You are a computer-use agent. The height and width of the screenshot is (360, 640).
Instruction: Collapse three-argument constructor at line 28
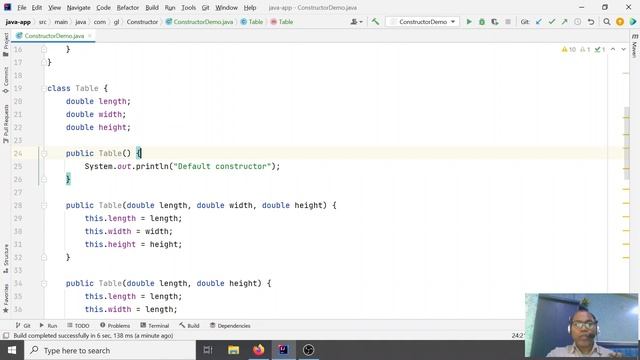[44, 205]
